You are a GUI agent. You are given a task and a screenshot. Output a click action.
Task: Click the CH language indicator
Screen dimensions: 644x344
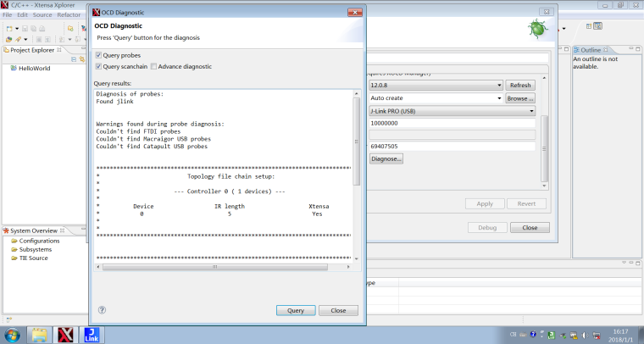[x=513, y=335]
